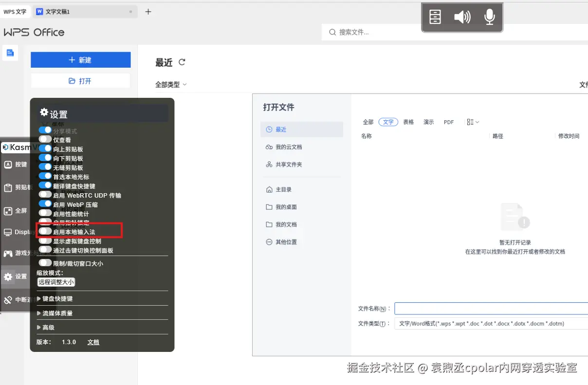Viewport: 588px width, 385px height.
Task: Toggle 向下剪贴板 switch
Action: pos(45,158)
